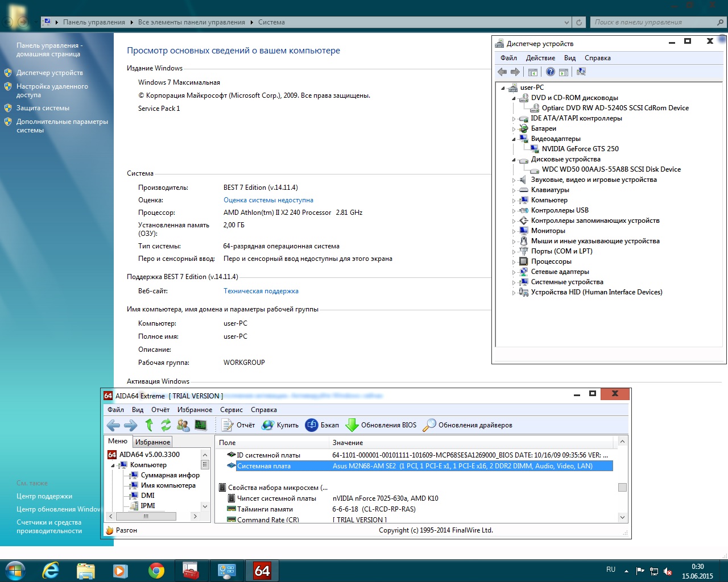Click the AIDA64 up-level green arrow icon
This screenshot has width=728, height=582.
(x=149, y=425)
